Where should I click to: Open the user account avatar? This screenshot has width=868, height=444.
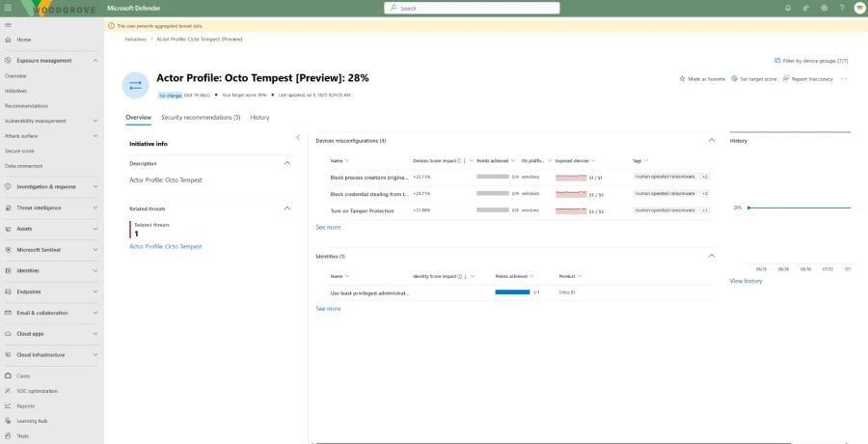(858, 8)
